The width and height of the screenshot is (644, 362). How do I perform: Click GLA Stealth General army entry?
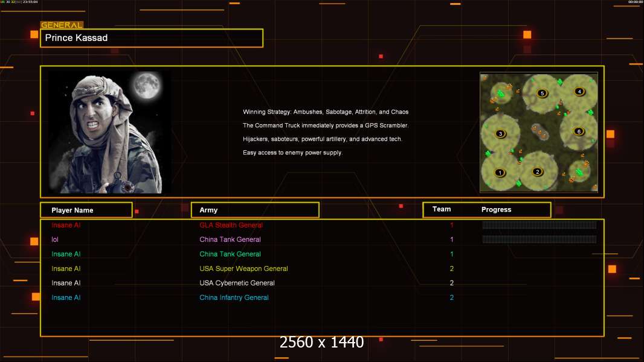tap(231, 225)
